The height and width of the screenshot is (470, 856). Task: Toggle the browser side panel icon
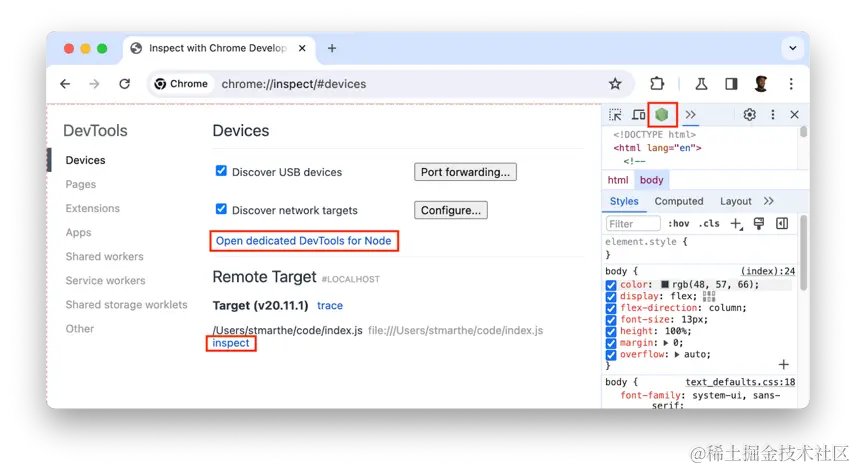point(732,84)
